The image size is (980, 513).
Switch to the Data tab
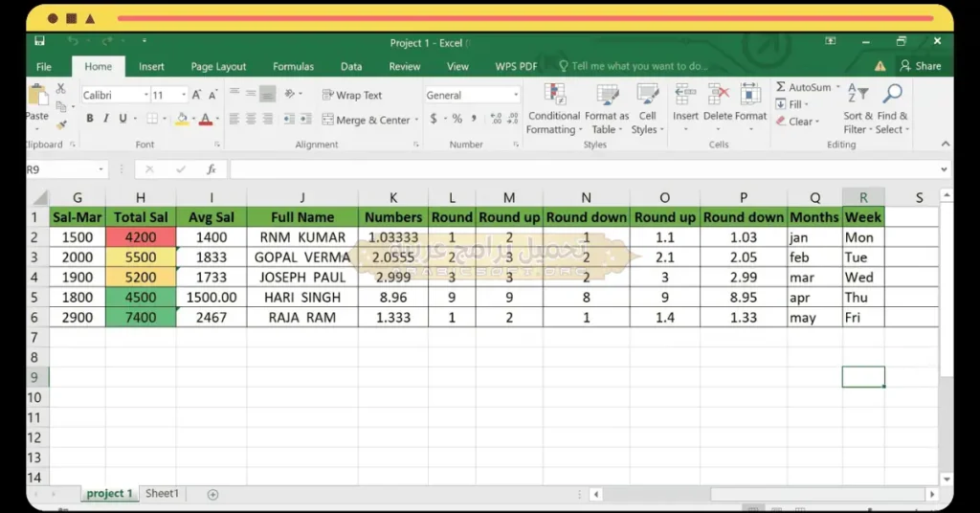pyautogui.click(x=350, y=66)
